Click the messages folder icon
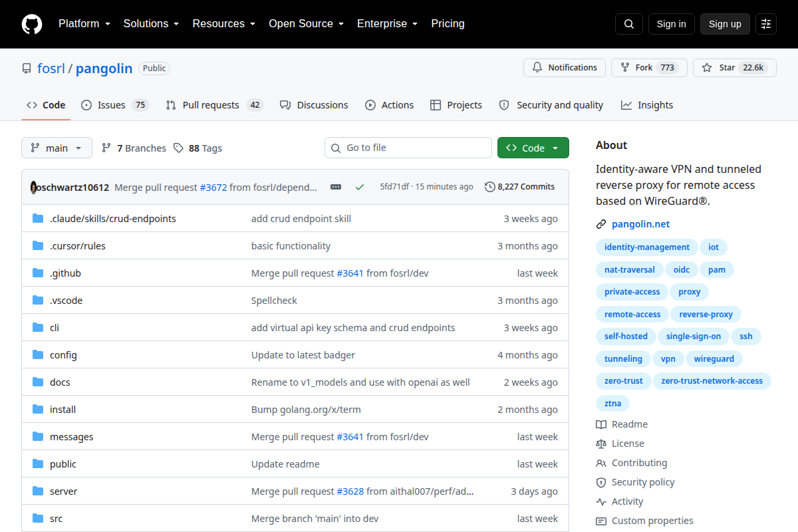 [x=38, y=437]
